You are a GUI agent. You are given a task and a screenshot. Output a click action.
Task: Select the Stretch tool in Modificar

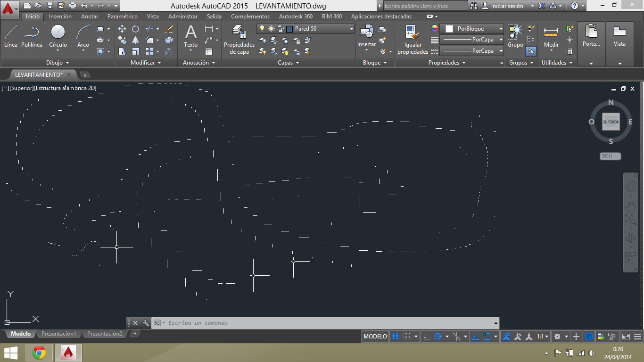(122, 51)
